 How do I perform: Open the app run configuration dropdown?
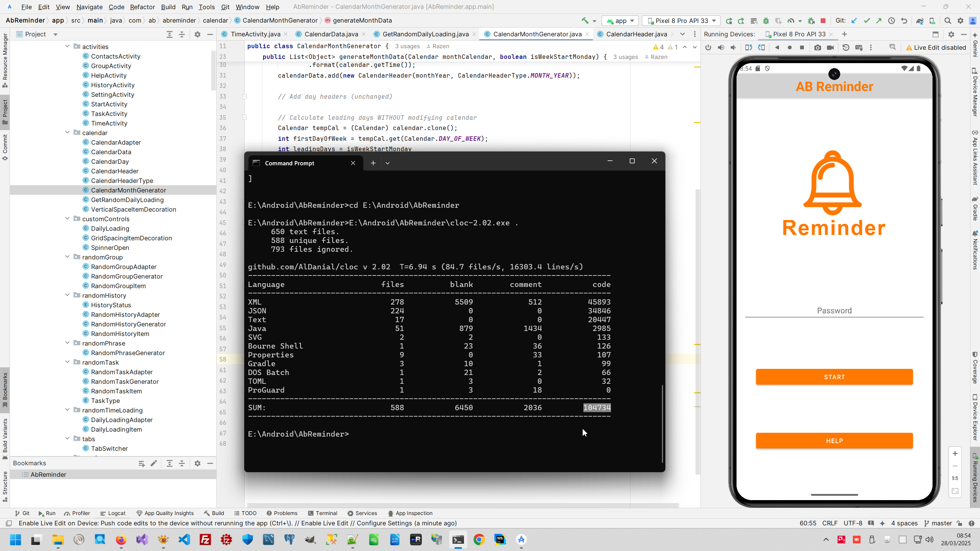point(620,21)
